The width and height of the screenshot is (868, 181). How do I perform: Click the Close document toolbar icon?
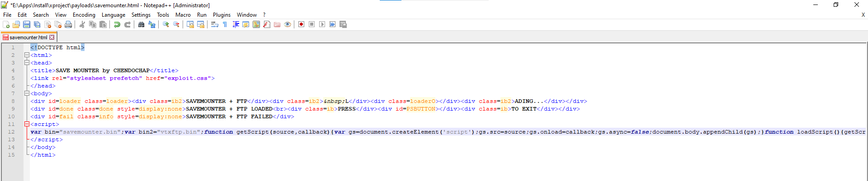point(47,24)
